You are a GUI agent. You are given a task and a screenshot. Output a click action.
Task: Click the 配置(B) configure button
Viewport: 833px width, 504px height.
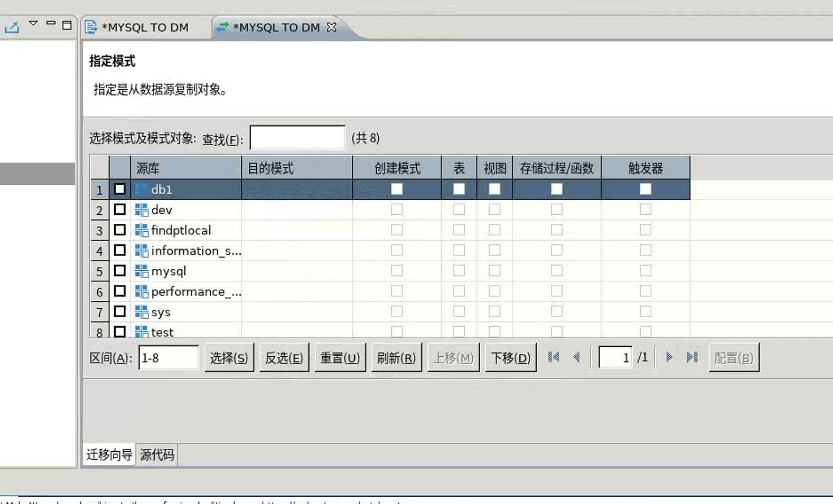point(734,358)
